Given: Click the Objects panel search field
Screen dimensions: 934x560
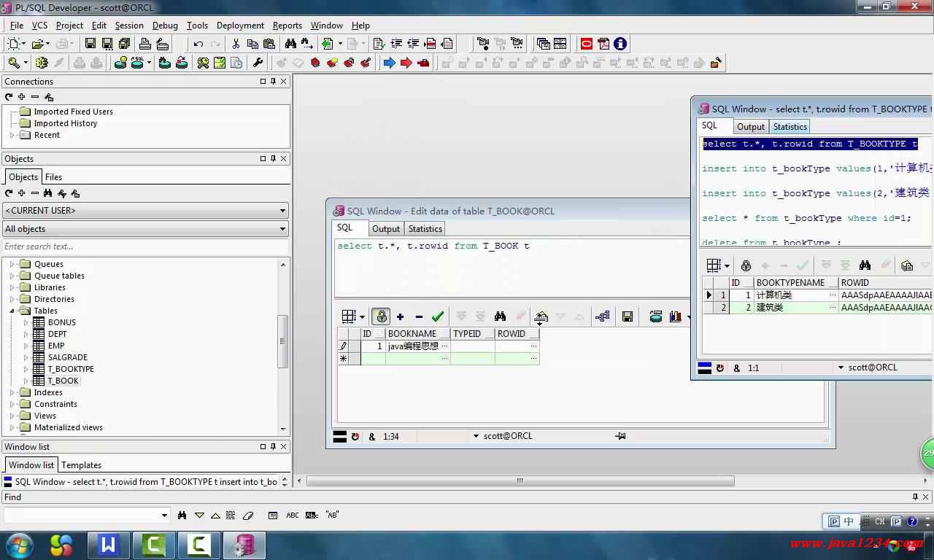Looking at the screenshot, I should click(x=146, y=246).
